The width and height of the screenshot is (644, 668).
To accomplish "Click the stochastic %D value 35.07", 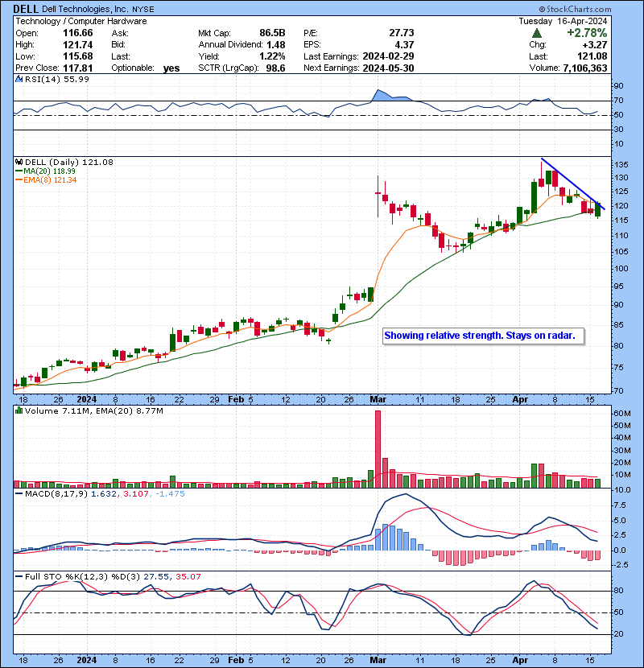I will tap(188, 576).
